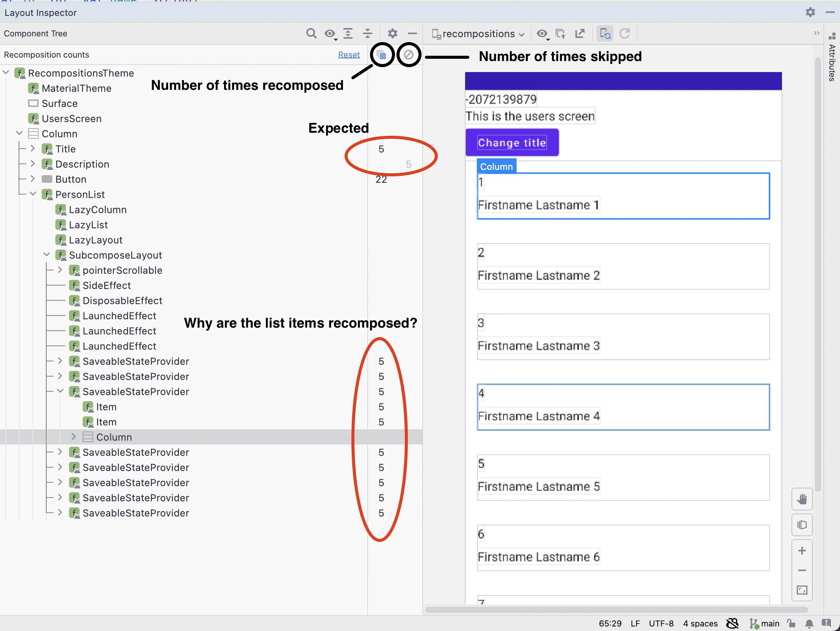
Task: Click the device view horizontal scrollbar
Action: tap(616, 610)
